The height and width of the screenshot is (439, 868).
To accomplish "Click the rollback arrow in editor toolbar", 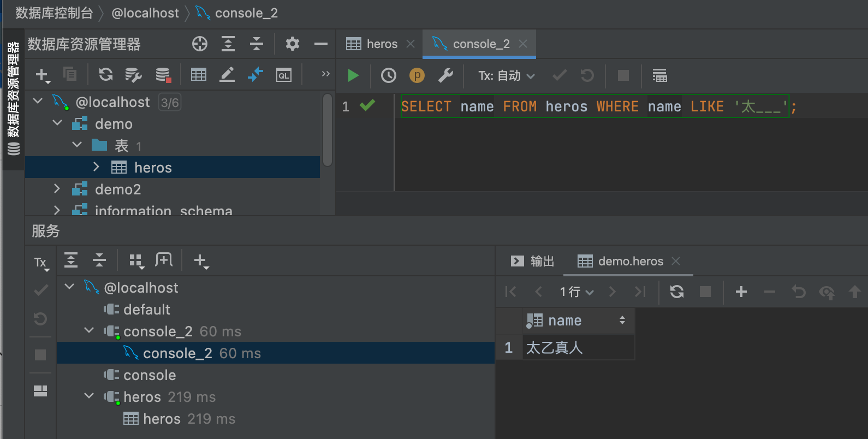I will [587, 75].
